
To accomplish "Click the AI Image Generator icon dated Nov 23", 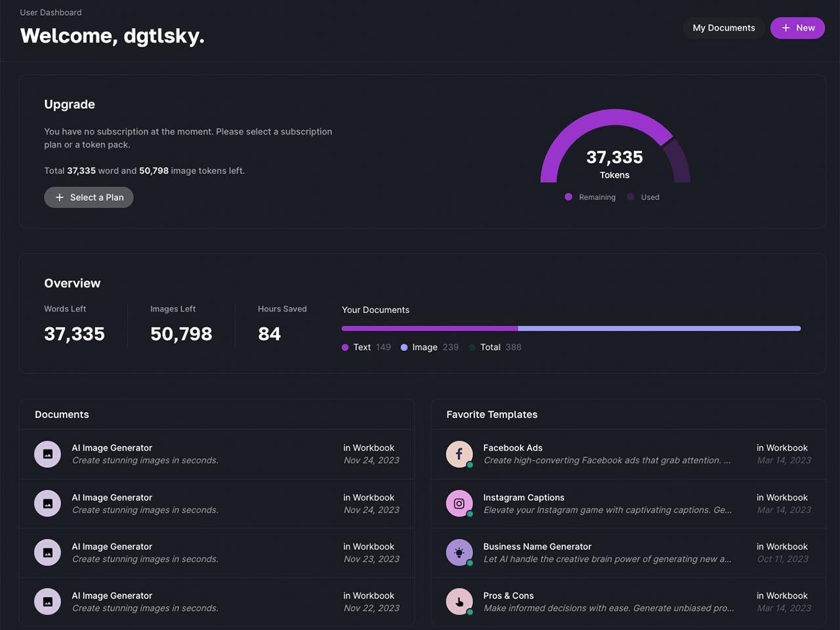I will pyautogui.click(x=47, y=552).
